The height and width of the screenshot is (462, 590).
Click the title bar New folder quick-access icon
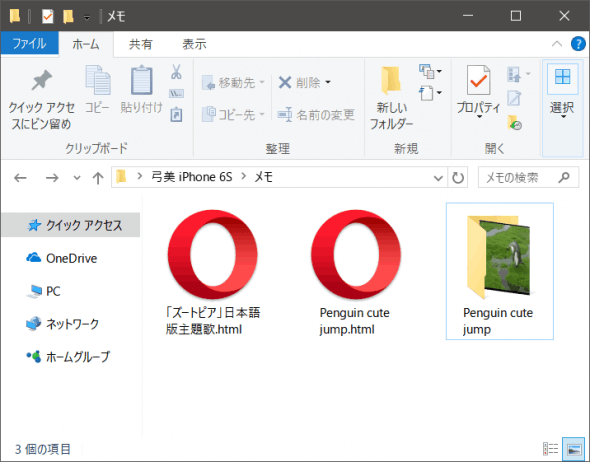click(x=68, y=17)
